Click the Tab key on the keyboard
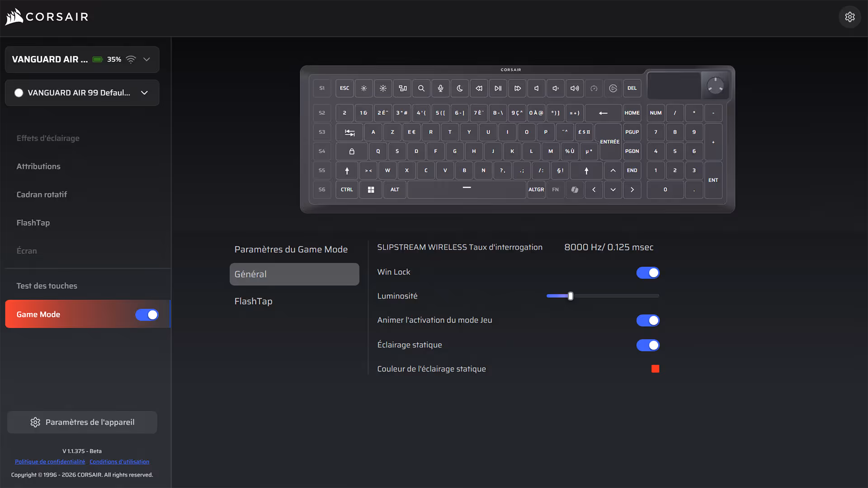Viewport: 868px width, 488px height. (x=349, y=132)
